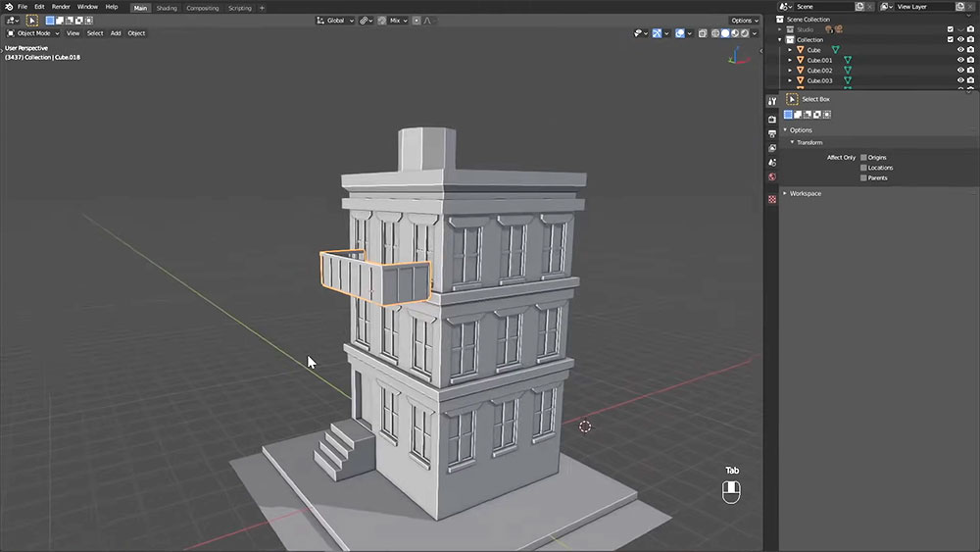Open the viewport Options dropdown
The image size is (980, 552).
(x=745, y=21)
